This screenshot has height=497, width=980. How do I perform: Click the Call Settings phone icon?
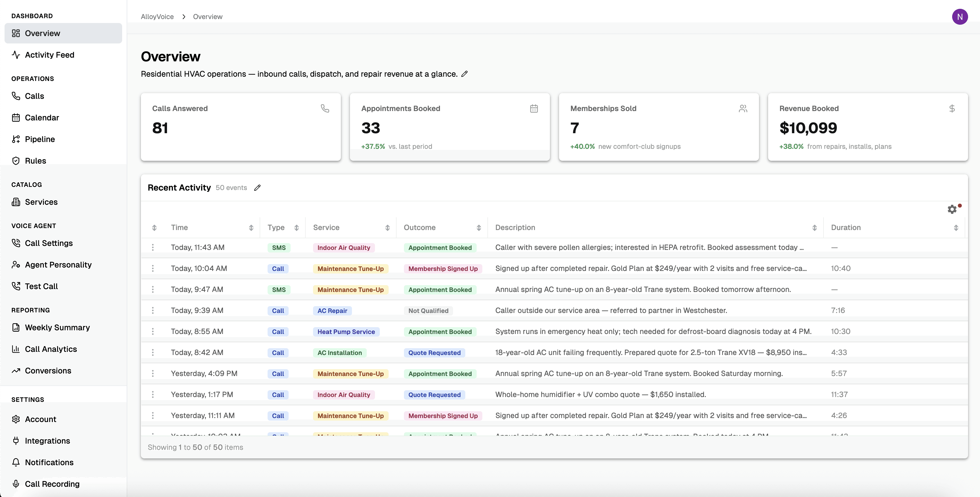16,243
